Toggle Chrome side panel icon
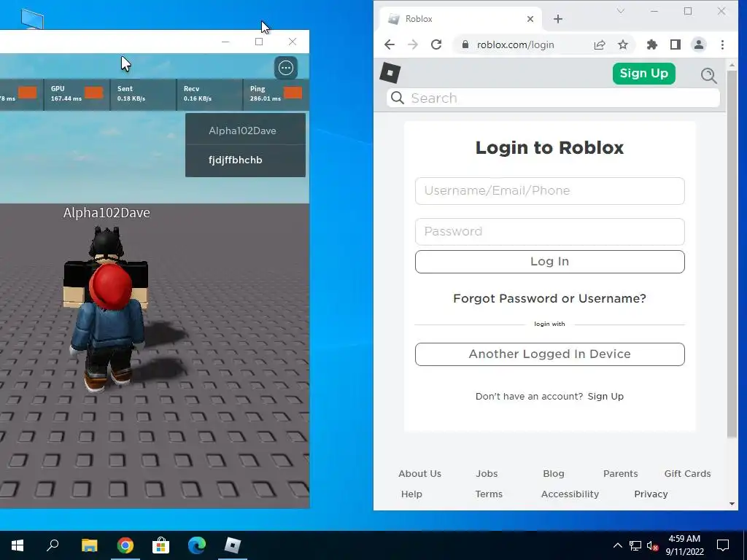747x560 pixels. pyautogui.click(x=675, y=44)
